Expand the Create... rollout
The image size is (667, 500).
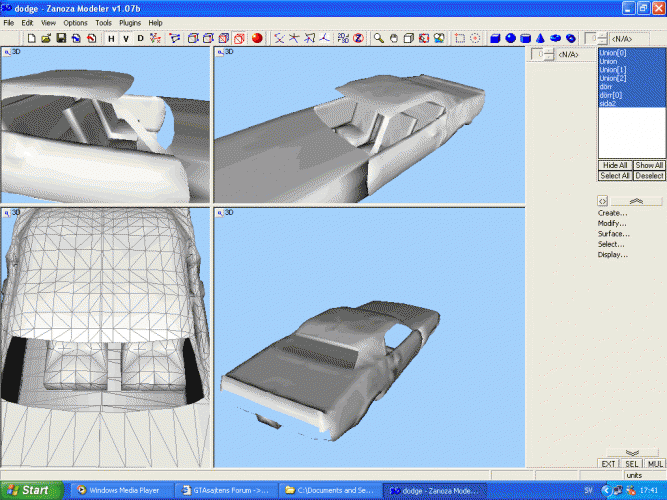point(612,213)
